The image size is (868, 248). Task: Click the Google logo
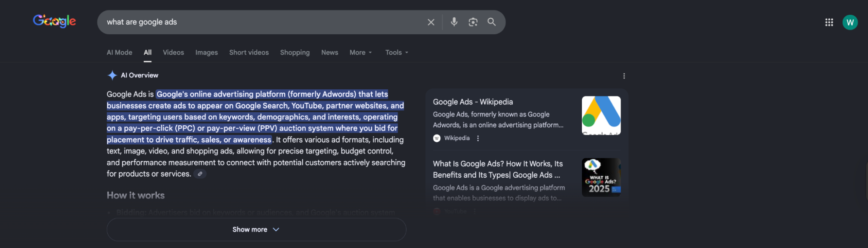click(x=54, y=21)
